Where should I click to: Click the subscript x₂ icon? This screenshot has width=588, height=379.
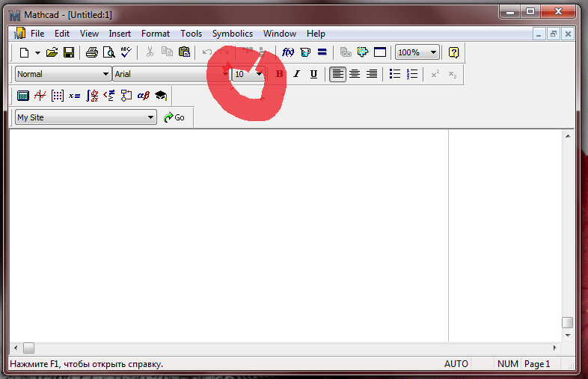click(x=453, y=75)
